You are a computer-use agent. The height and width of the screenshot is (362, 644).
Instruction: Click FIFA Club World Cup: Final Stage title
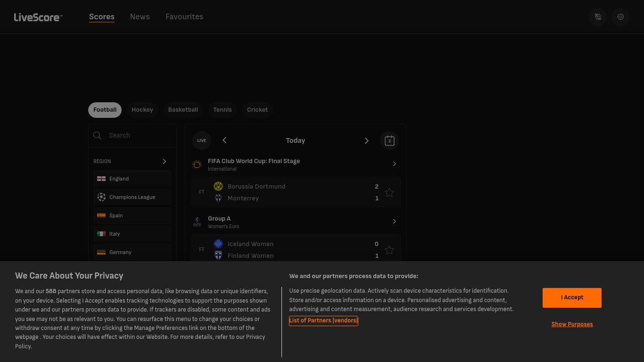coord(254,161)
